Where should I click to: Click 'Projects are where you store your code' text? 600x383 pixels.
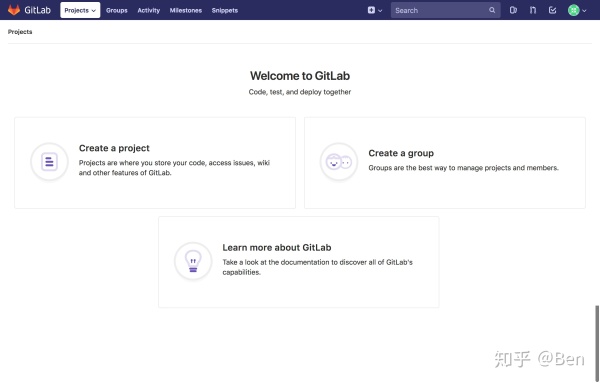[174, 168]
